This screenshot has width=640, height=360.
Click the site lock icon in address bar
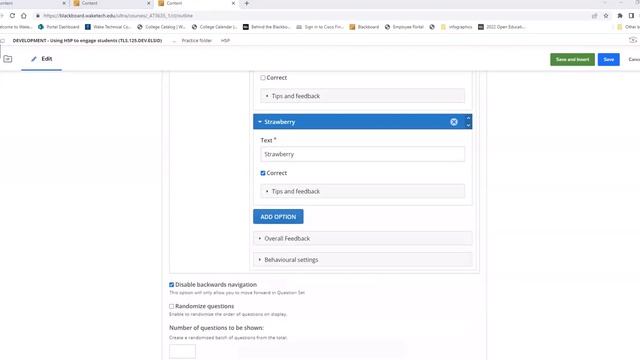coord(38,16)
